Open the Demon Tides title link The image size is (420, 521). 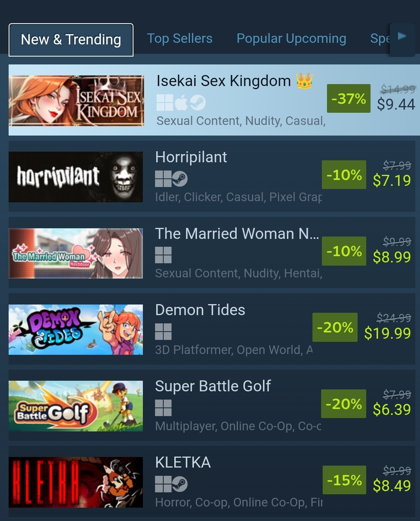pos(200,310)
